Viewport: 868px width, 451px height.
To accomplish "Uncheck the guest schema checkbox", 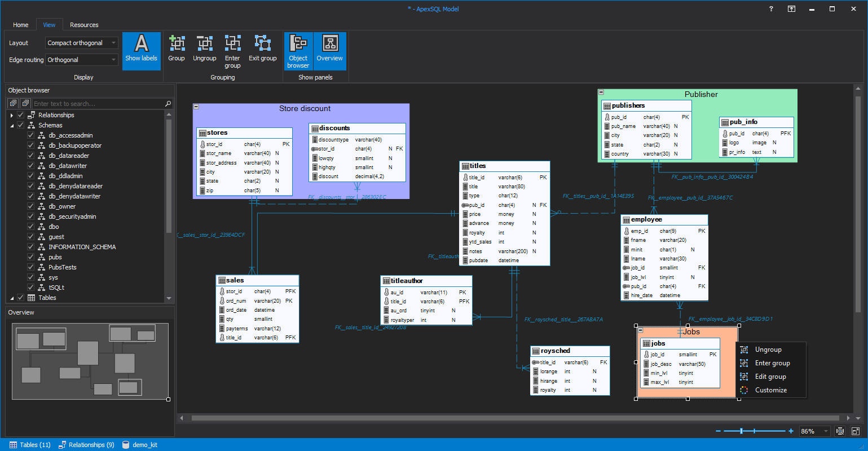I will click(x=31, y=237).
